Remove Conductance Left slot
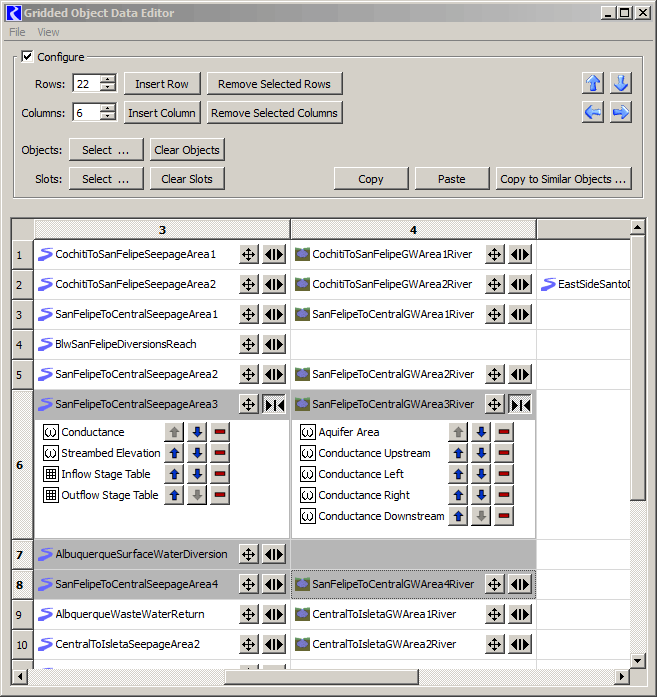This screenshot has height=697, width=657. click(504, 474)
